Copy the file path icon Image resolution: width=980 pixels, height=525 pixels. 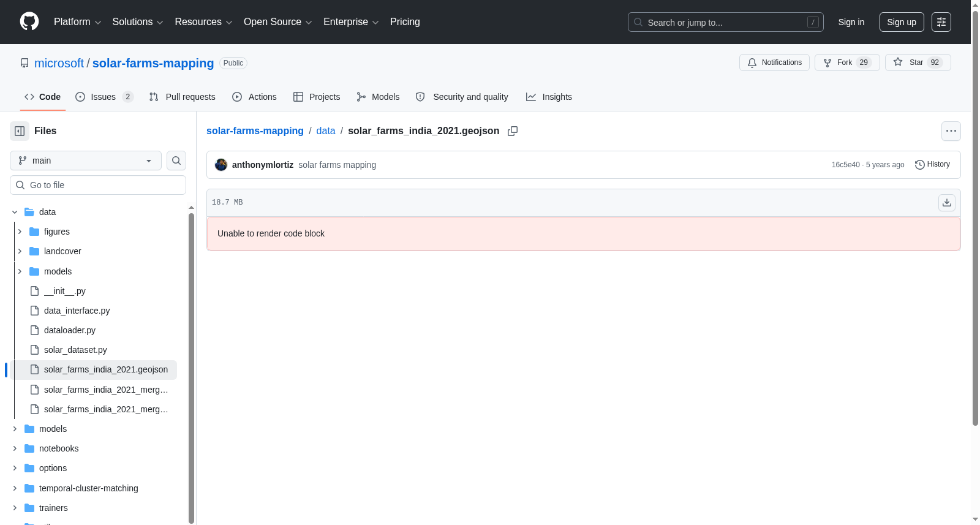pos(513,131)
